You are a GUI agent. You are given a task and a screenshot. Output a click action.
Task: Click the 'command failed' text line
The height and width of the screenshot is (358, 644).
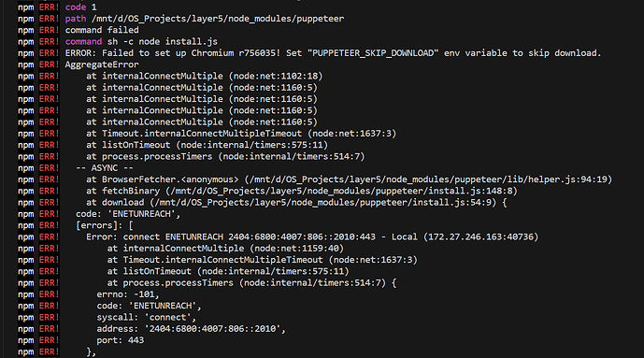tap(102, 30)
